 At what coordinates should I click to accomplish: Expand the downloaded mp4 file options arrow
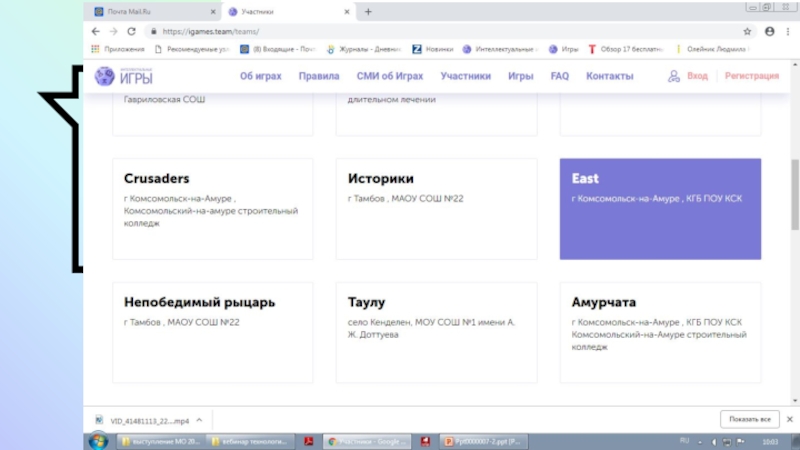pos(199,419)
